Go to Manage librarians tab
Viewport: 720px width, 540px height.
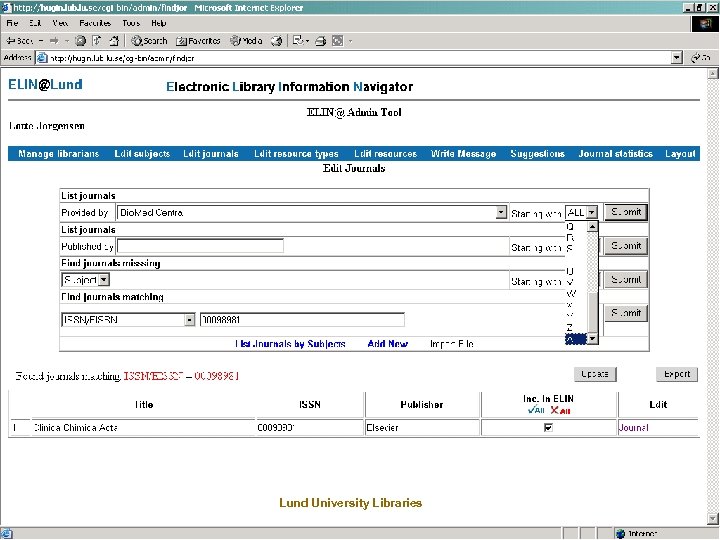pyautogui.click(x=58, y=154)
